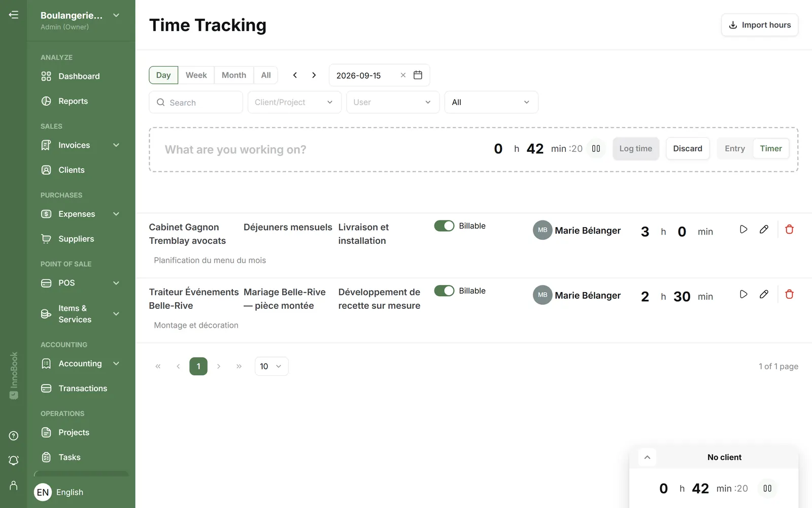
Task: Start timer for Traiteur Événements Belle-Rive entry
Action: (x=743, y=295)
